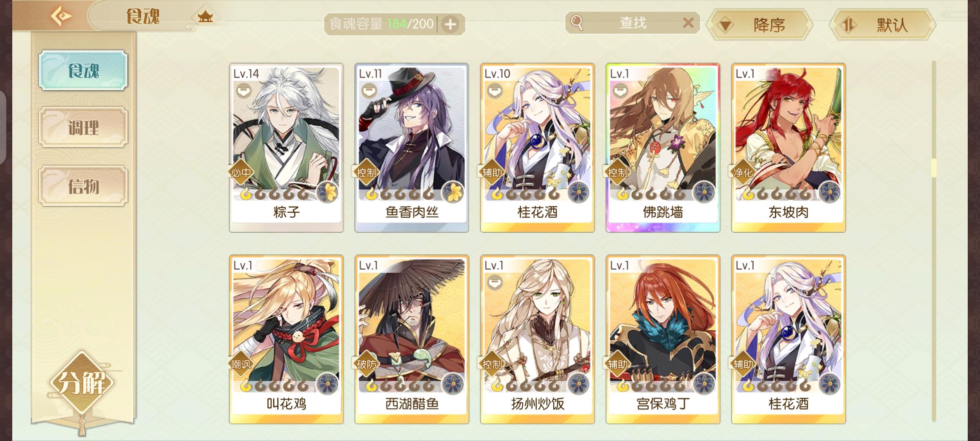
Task: Switch to the 食魂 side tab
Action: pos(83,70)
